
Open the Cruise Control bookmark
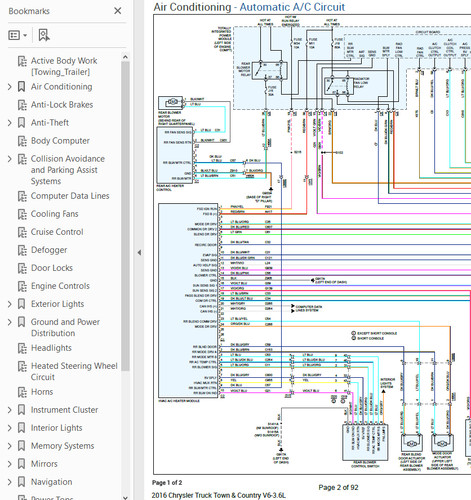(57, 232)
